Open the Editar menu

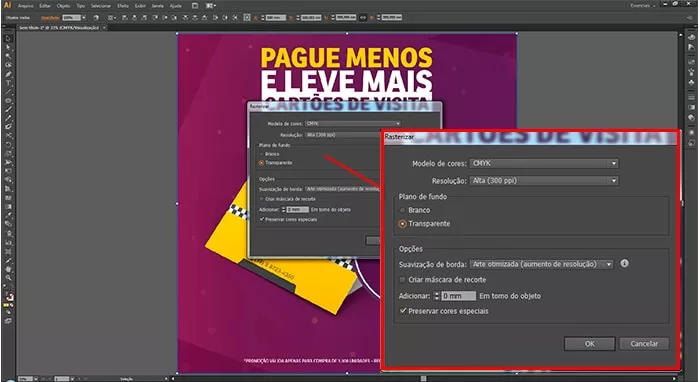(45, 6)
